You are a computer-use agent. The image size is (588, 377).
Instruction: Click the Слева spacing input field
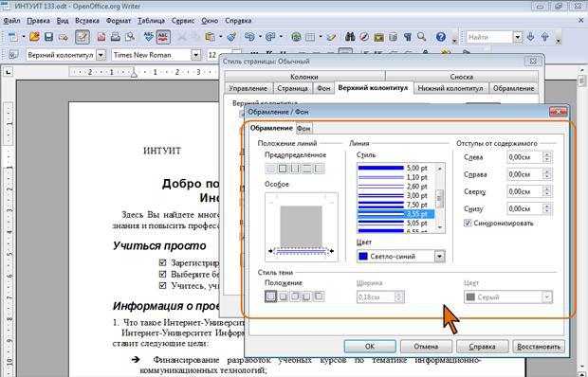point(525,157)
